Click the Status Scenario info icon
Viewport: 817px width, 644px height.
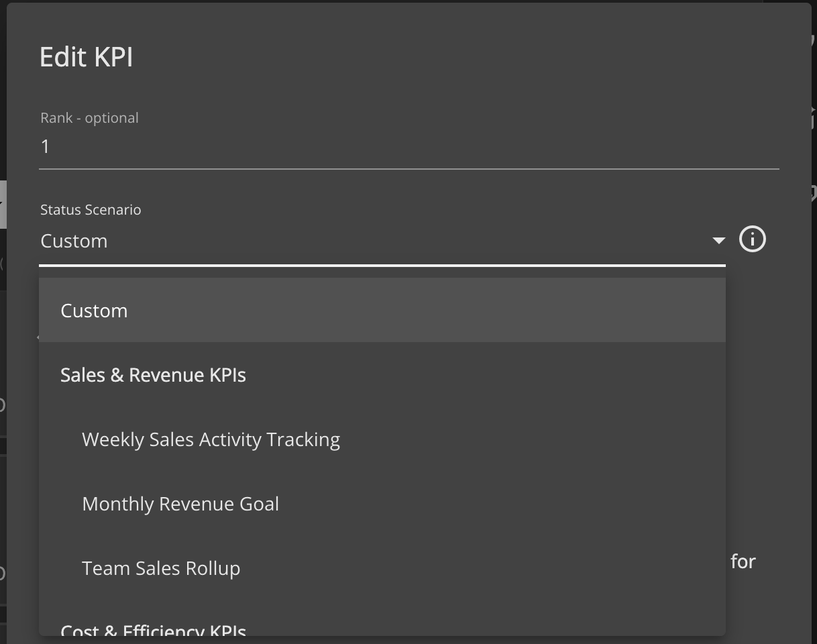(x=752, y=239)
